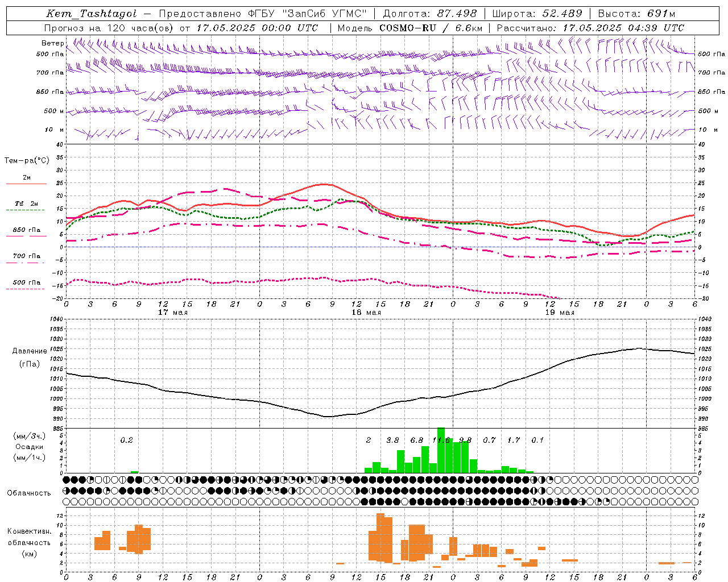Click the Осадки precipitation label
Viewport: 728px width, 582px height.
click(30, 447)
